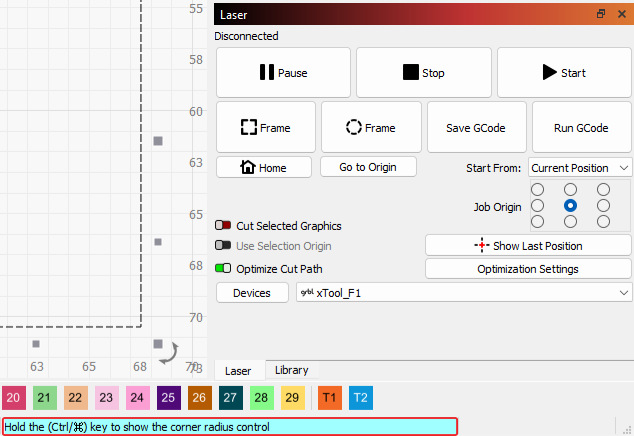Show Last Position of laser
Image resolution: width=634 pixels, height=436 pixels.
coord(528,245)
